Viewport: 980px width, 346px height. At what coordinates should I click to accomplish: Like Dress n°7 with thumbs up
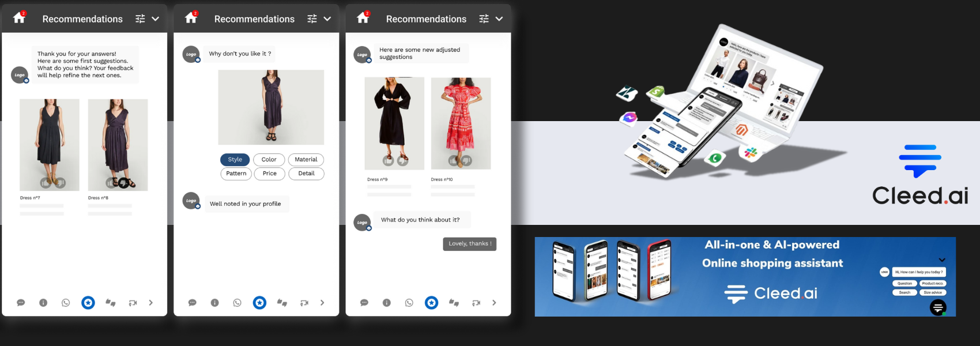(45, 183)
